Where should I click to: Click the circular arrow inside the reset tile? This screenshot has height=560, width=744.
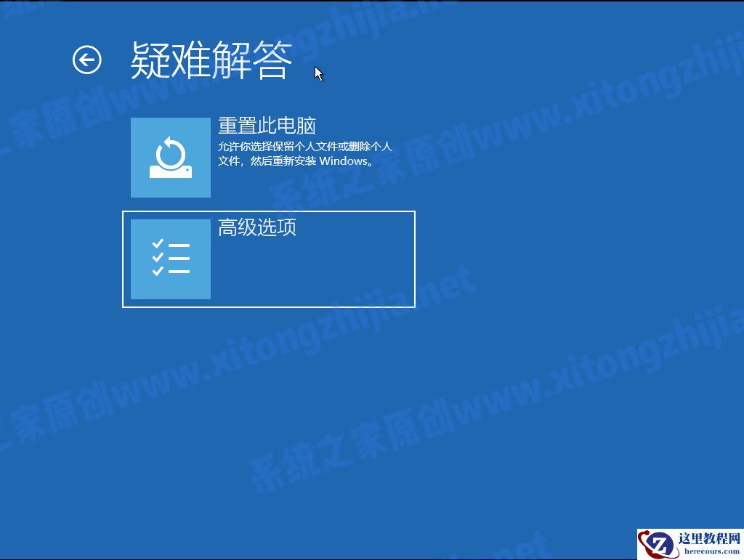click(x=170, y=151)
